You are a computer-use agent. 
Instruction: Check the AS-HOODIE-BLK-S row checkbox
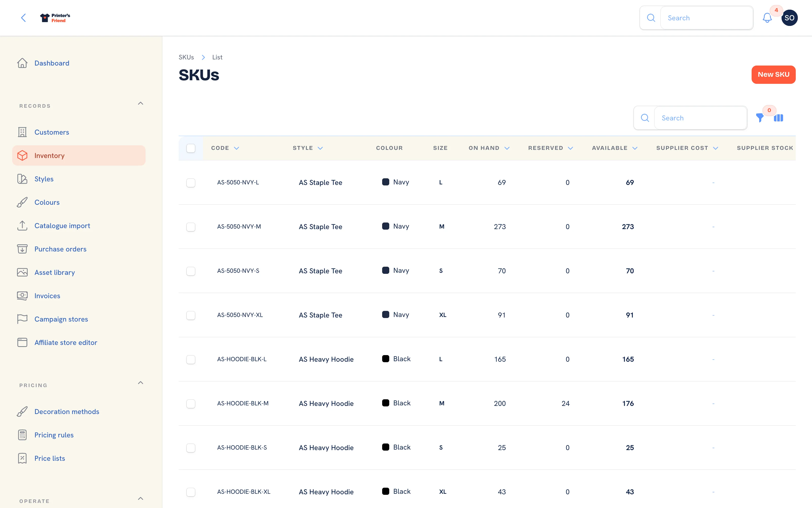point(191,448)
